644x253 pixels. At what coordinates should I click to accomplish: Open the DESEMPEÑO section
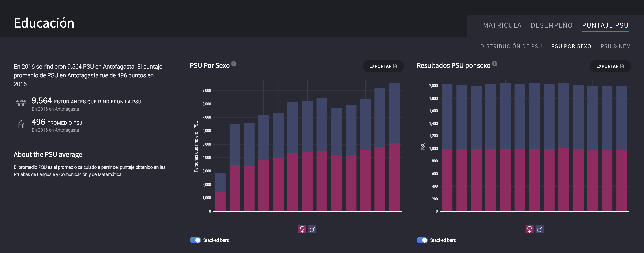pyautogui.click(x=552, y=25)
